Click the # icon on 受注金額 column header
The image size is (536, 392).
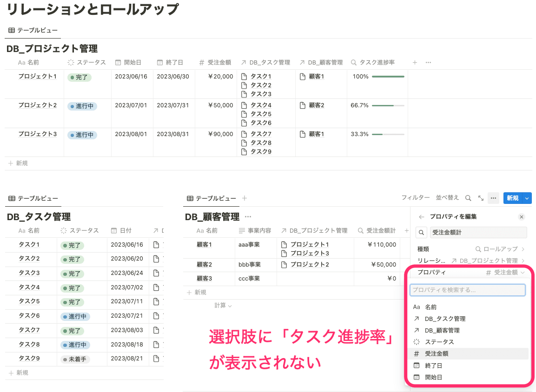tap(202, 62)
